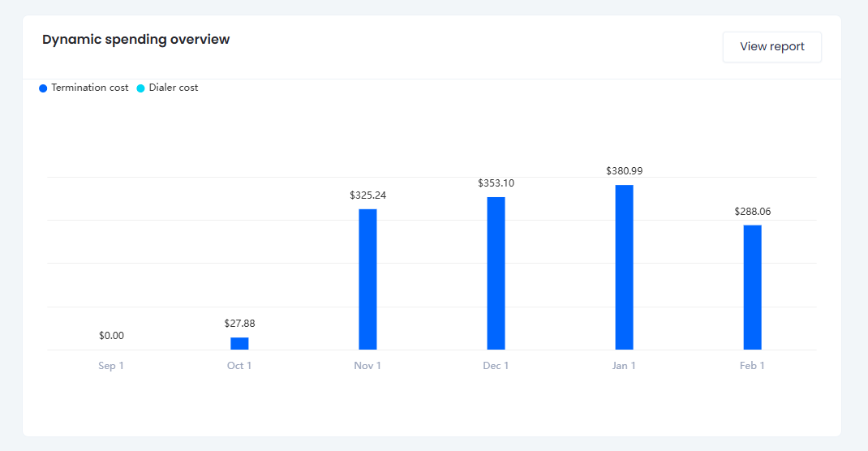Click the Dialer cost cyan legend dot
868x451 pixels.
point(140,88)
